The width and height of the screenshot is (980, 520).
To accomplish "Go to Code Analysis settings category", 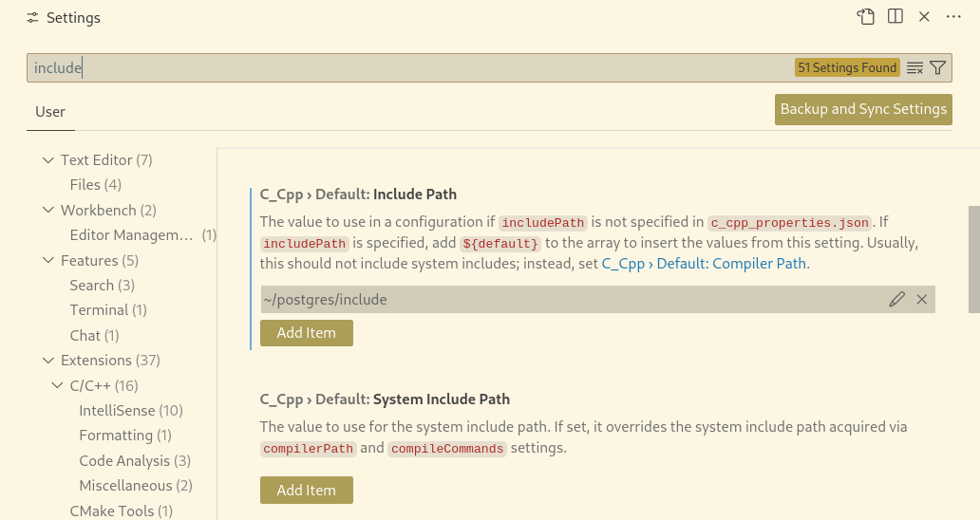I will 135,461.
